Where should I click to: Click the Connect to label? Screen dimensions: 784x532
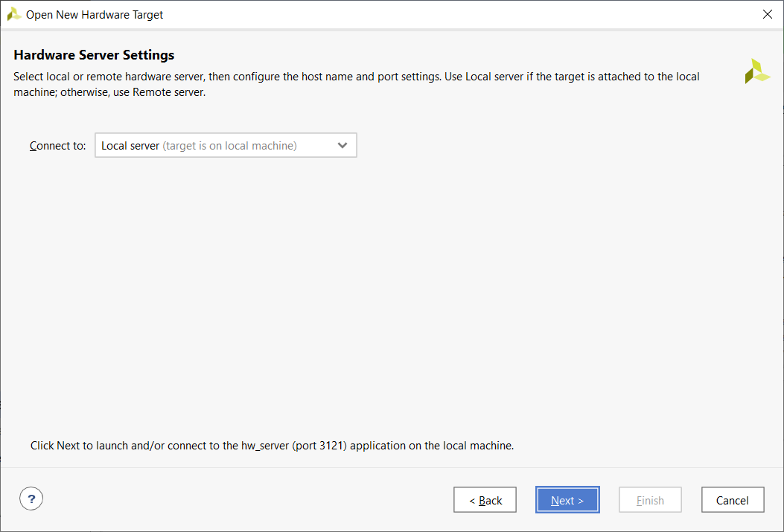point(57,146)
